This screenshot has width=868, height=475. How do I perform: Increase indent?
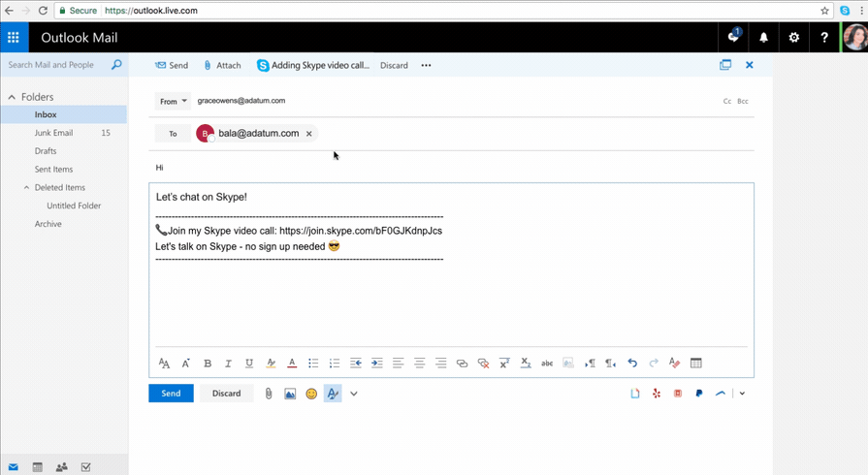coord(377,364)
